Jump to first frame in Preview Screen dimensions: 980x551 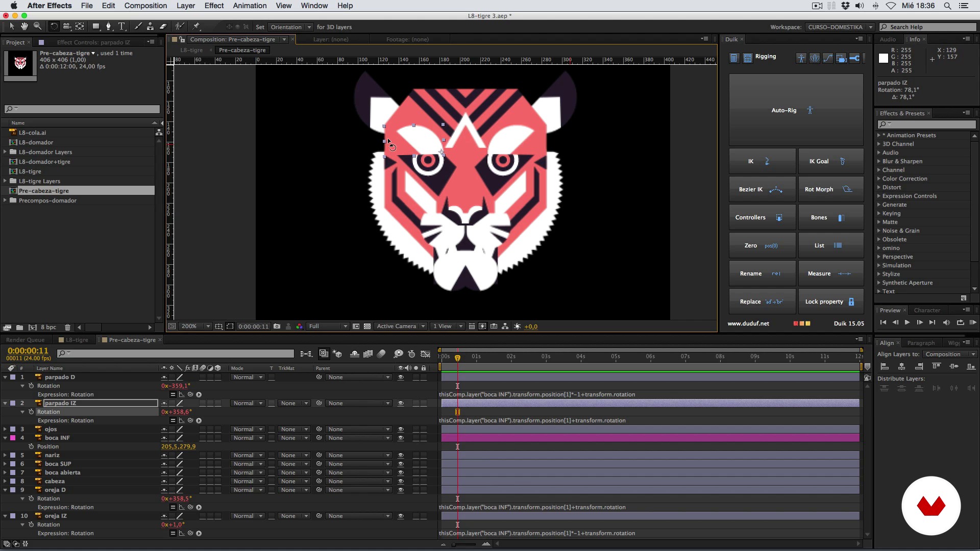tap(883, 322)
